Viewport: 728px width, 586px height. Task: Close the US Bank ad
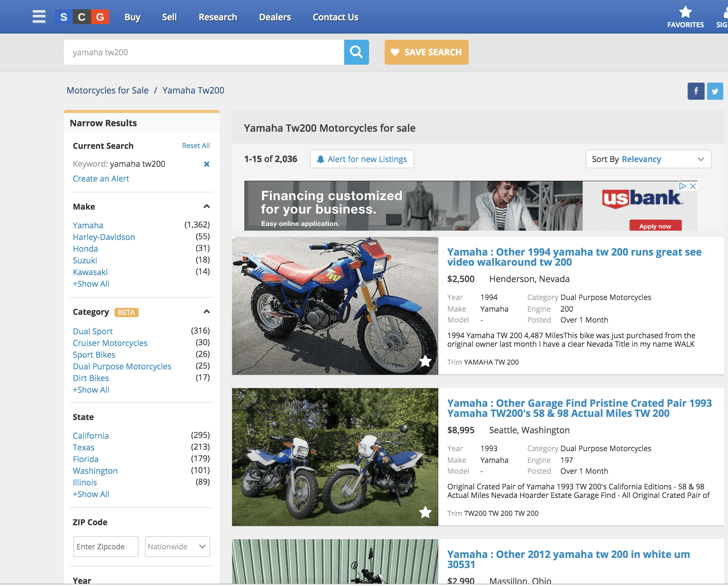pos(693,186)
